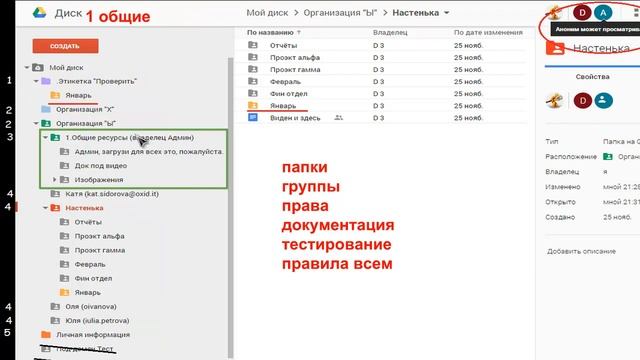
Task: Click orange folder icon of Личная информация
Action: point(46,335)
